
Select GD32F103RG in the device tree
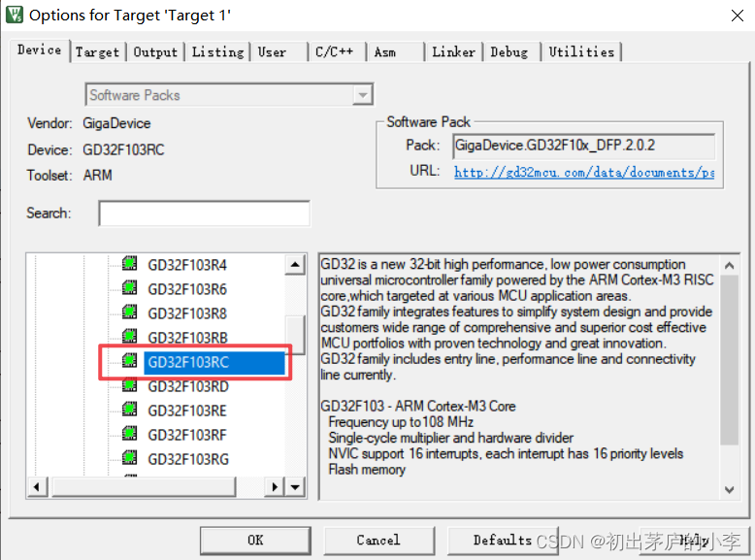pyautogui.click(x=188, y=459)
